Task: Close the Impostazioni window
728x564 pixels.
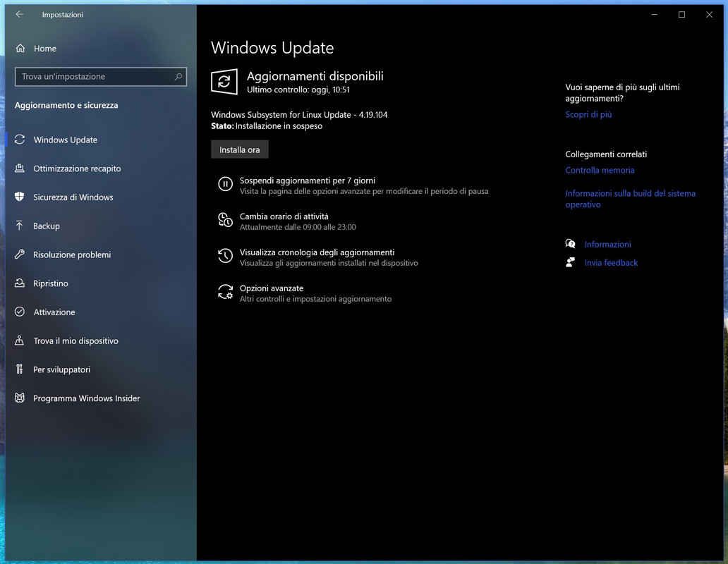Action: pyautogui.click(x=709, y=14)
